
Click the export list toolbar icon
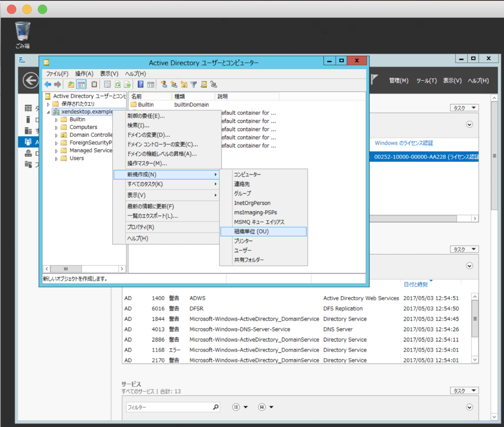127,84
